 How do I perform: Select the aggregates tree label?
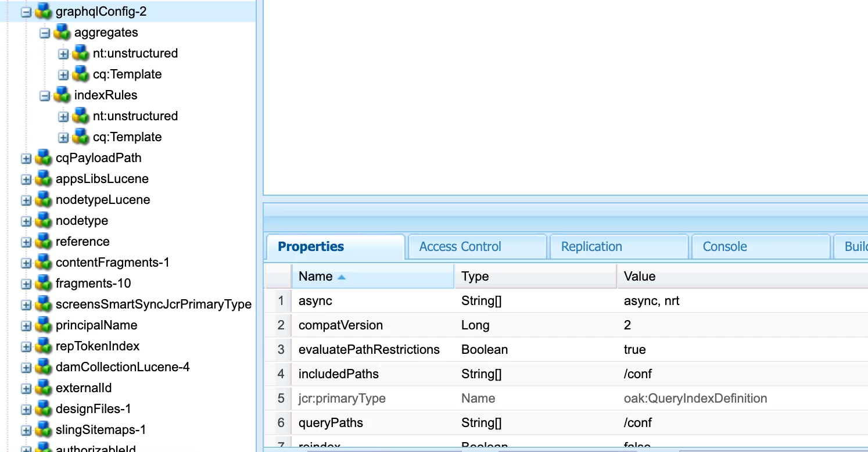[106, 33]
